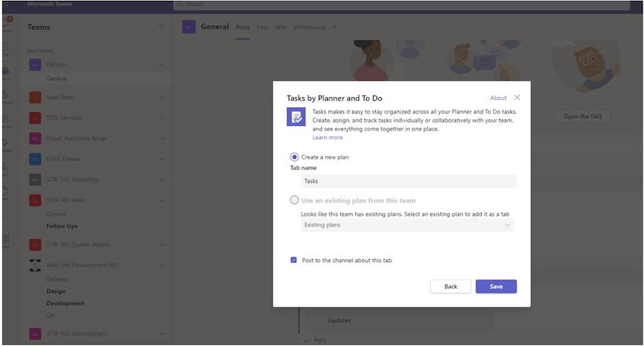Close the Tasks by Planner dialog
644x347 pixels.
point(517,97)
